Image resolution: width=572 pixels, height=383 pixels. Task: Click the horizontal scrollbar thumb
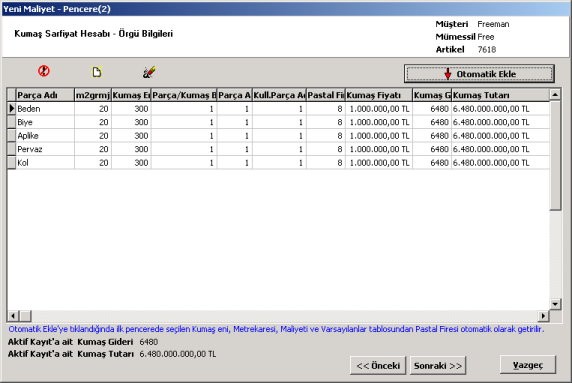[25, 316]
